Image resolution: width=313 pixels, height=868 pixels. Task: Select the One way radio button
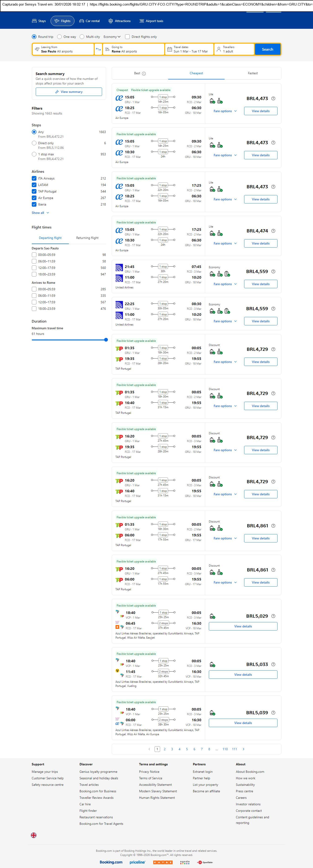click(x=60, y=37)
